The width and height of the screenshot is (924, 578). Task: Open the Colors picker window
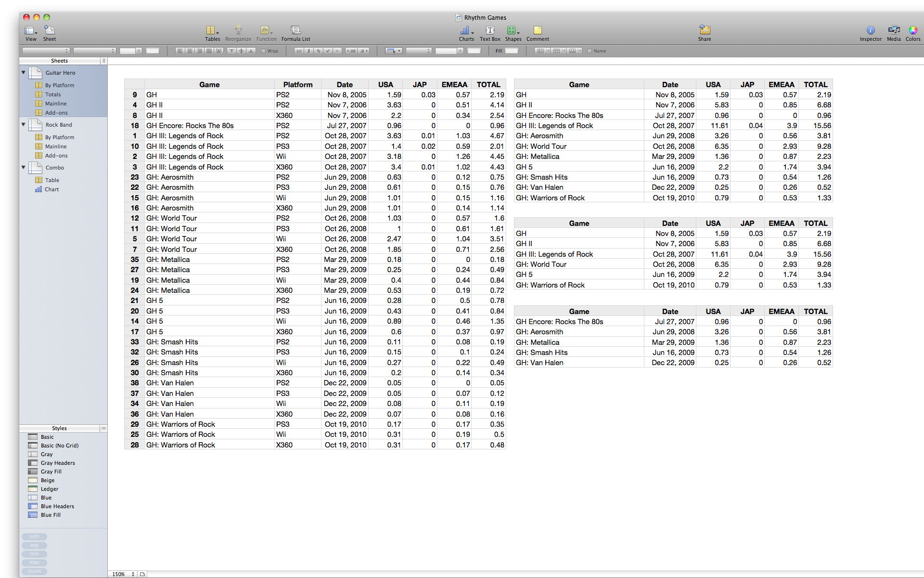913,33
